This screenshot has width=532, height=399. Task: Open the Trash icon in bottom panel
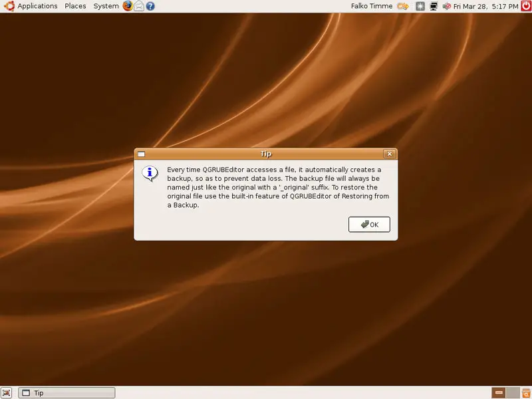click(527, 392)
